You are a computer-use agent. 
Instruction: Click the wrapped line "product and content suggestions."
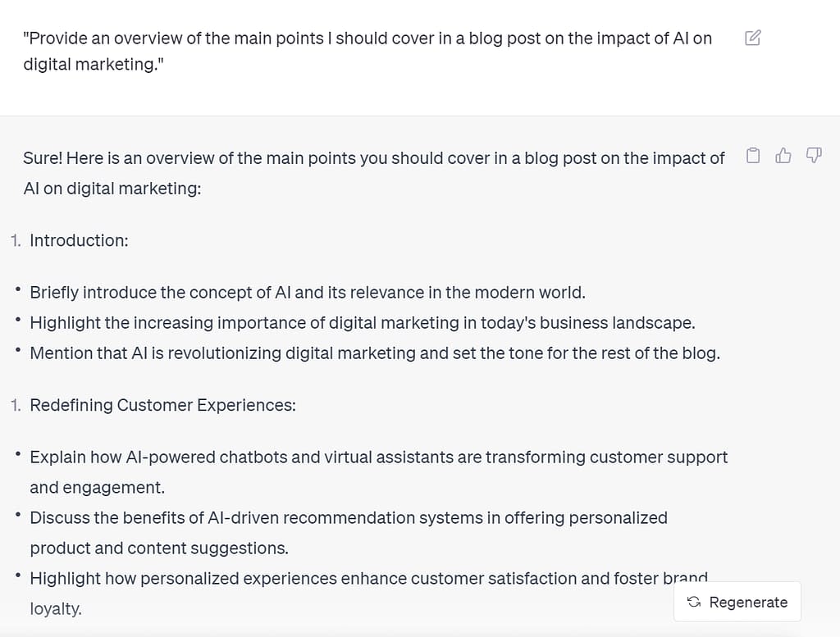pos(158,548)
